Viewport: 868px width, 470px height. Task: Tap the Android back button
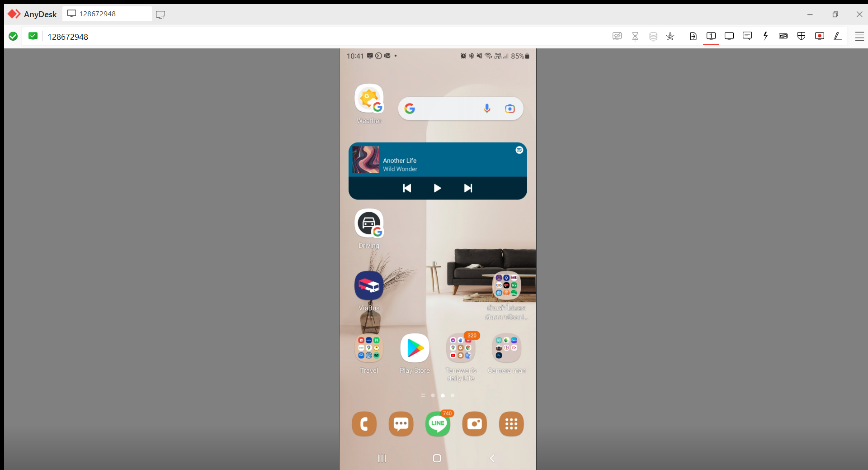click(492, 458)
